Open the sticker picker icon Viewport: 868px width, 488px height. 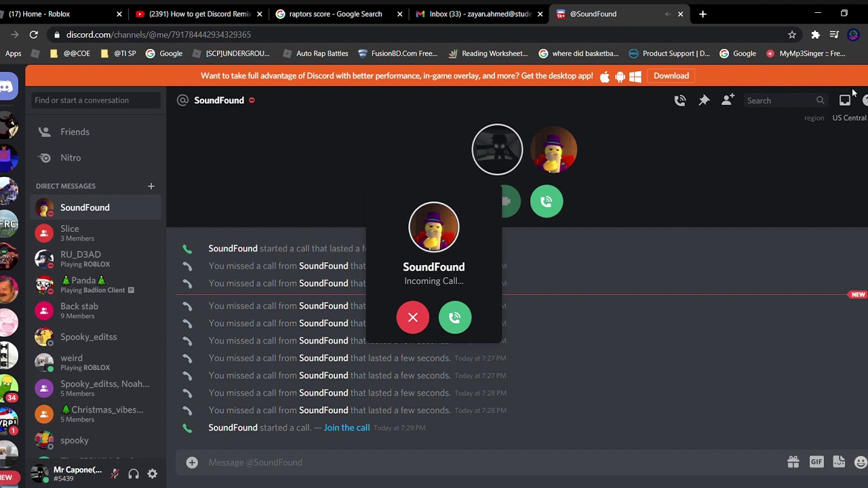[x=839, y=462]
